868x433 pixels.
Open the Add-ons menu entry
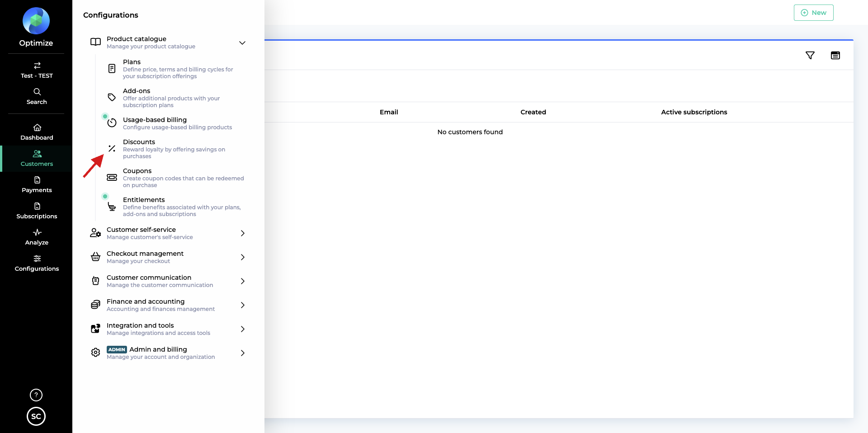point(176,98)
